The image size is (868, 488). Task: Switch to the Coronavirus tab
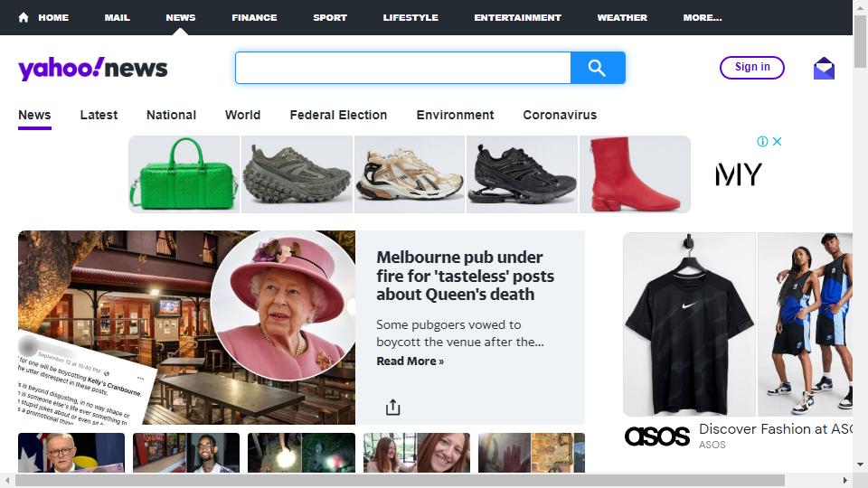(x=560, y=115)
